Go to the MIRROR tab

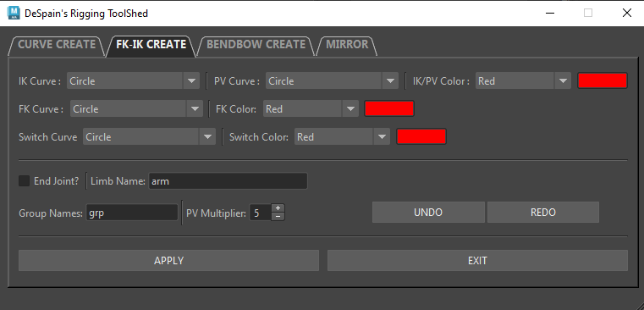[347, 45]
